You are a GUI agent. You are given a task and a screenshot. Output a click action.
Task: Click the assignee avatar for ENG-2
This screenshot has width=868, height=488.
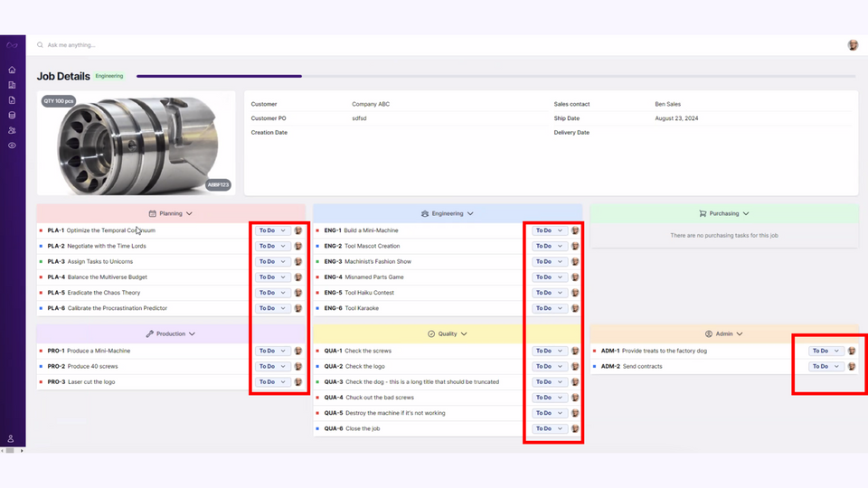click(575, 246)
